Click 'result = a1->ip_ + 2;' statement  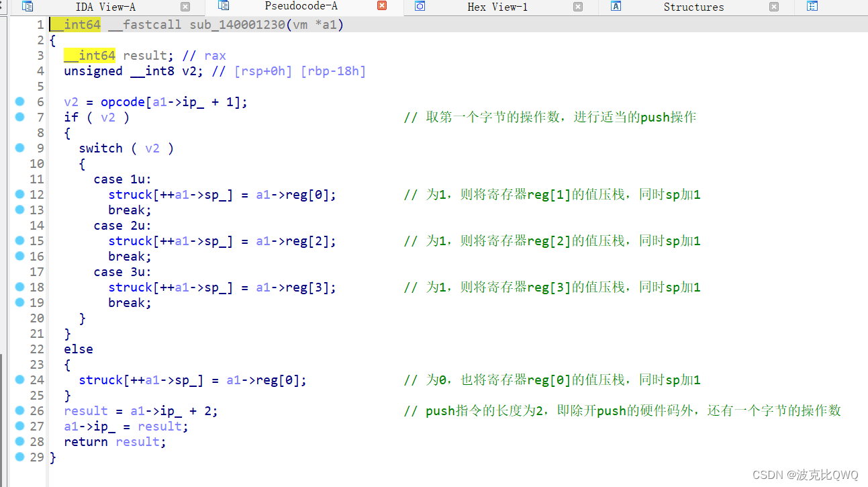tap(141, 411)
